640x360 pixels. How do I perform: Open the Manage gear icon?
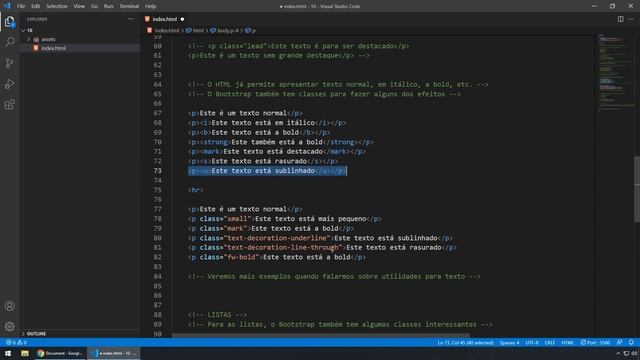click(x=9, y=326)
